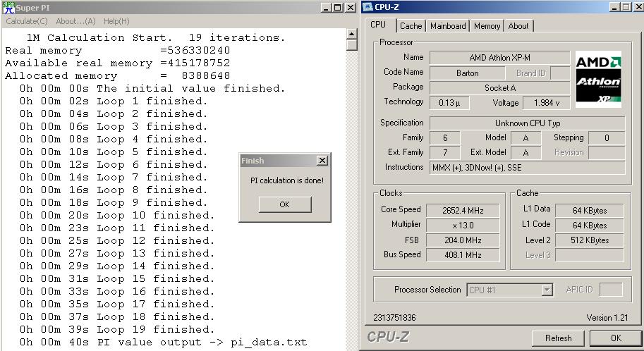Switch to the About tab in CPU-Z
Image resolution: width=644 pixels, height=351 pixels.
[x=518, y=26]
